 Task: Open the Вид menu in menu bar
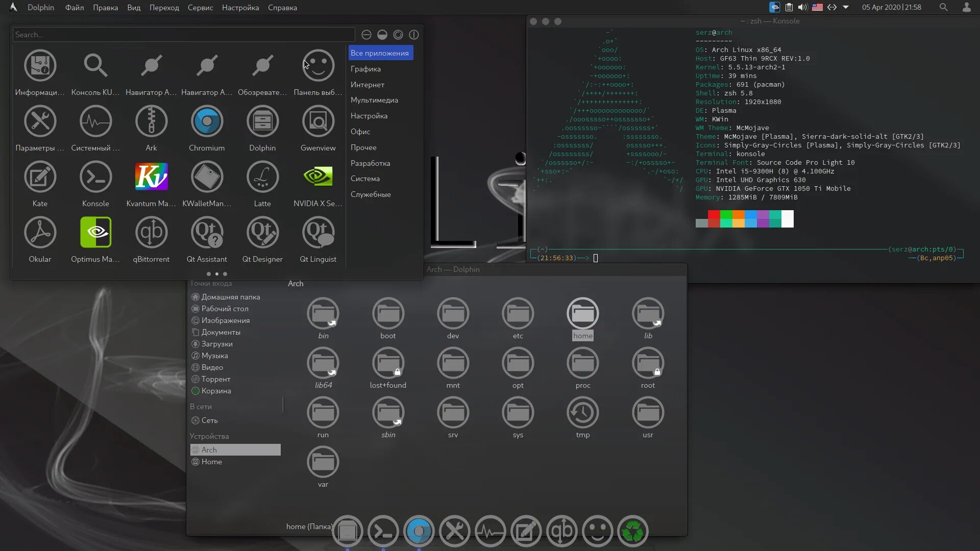tap(134, 8)
